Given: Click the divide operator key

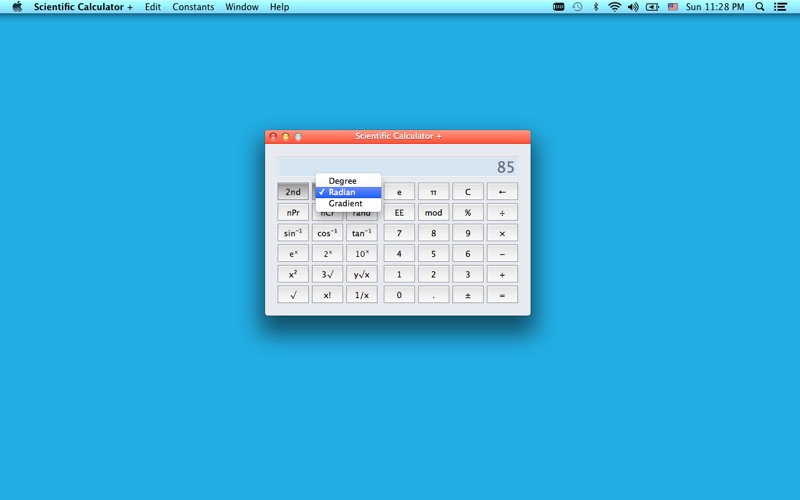Looking at the screenshot, I should [x=502, y=212].
